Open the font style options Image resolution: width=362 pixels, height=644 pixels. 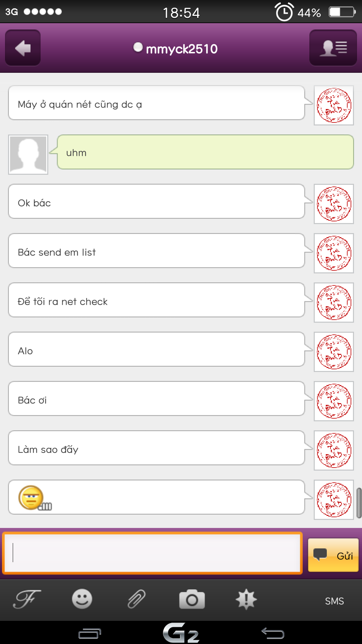pyautogui.click(x=27, y=599)
